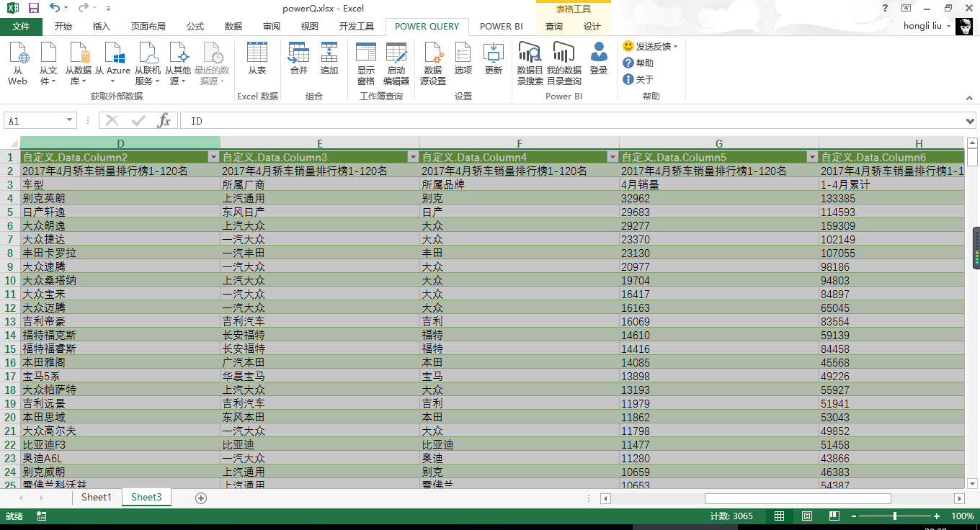Image resolution: width=980 pixels, height=530 pixels.
Task: Open the File (文件) tab
Action: [22, 27]
